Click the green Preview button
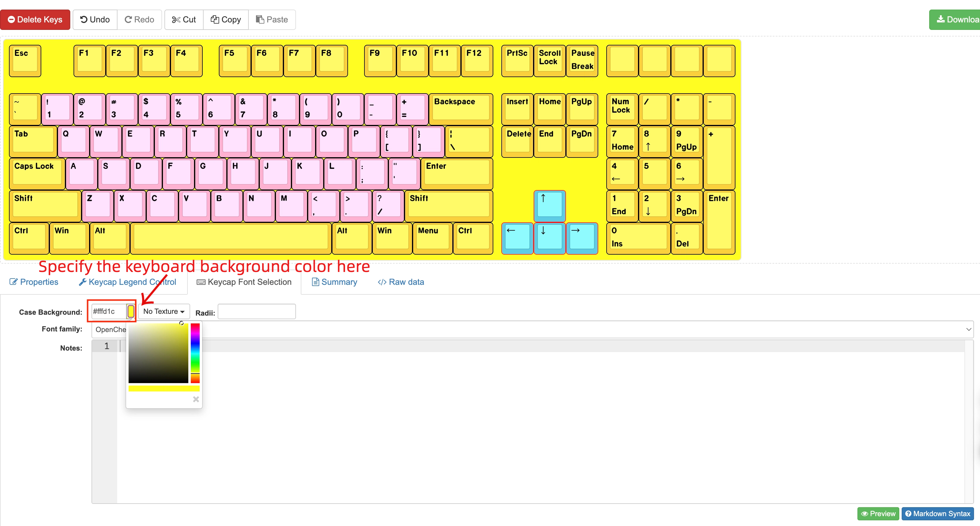 tap(878, 513)
